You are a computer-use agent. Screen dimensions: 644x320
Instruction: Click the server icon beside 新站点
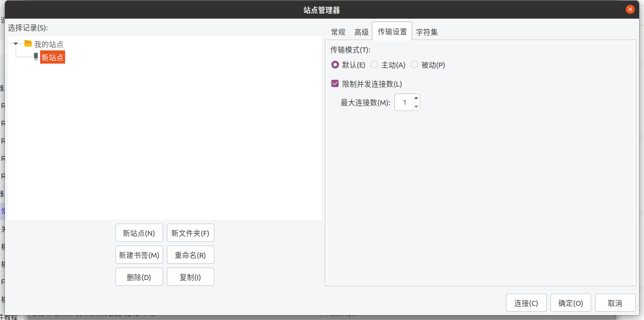tap(36, 57)
